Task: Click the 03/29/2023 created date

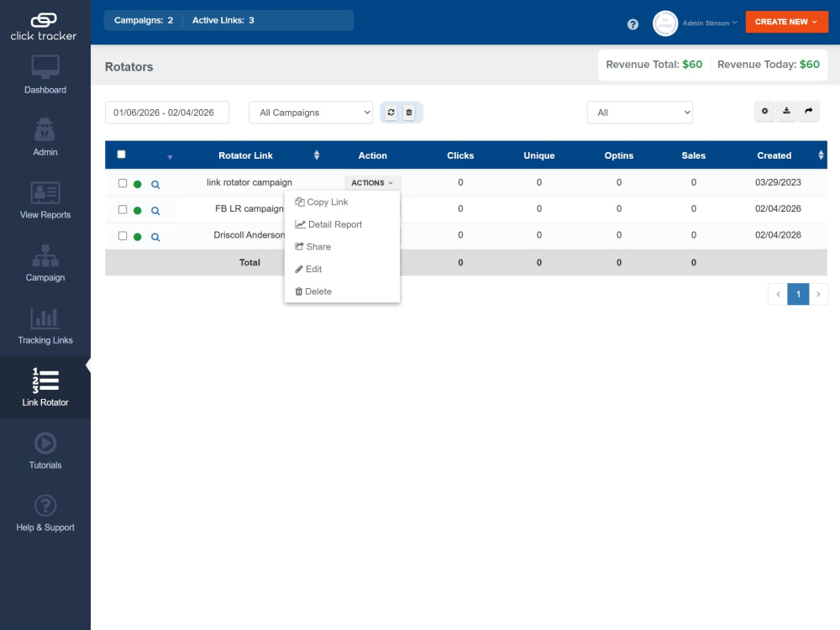Action: tap(778, 182)
